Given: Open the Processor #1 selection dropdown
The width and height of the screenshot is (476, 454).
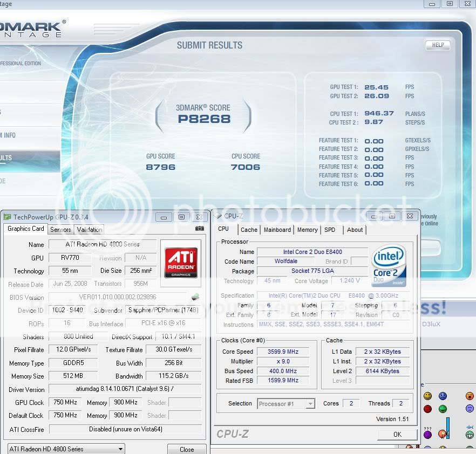Looking at the screenshot, I should pos(286,403).
